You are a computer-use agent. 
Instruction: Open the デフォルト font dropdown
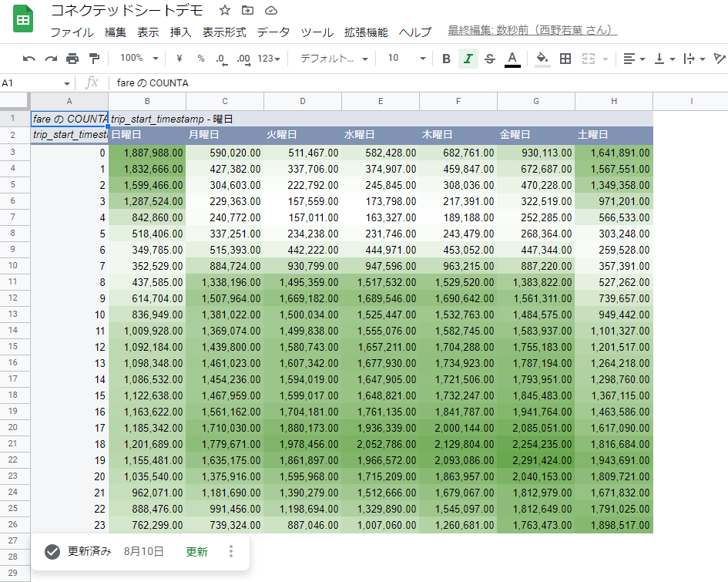[334, 59]
